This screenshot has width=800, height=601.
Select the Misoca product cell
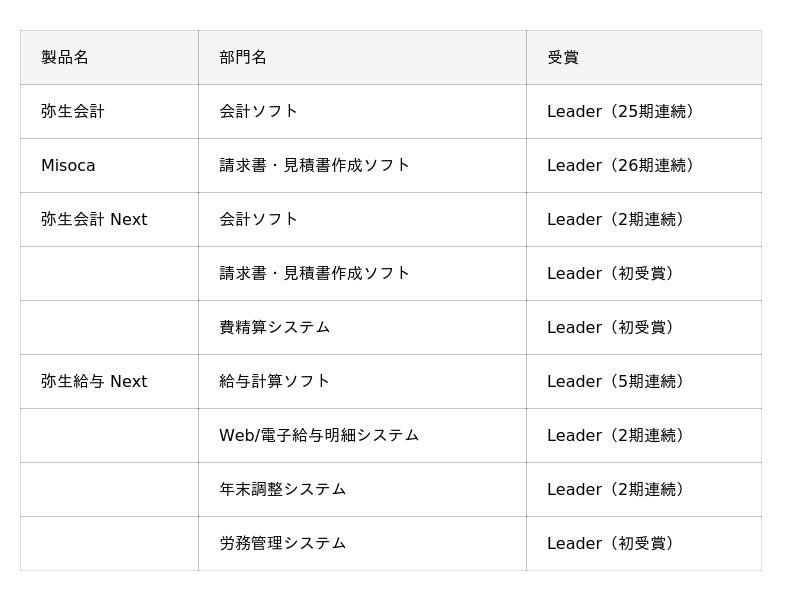point(68,165)
